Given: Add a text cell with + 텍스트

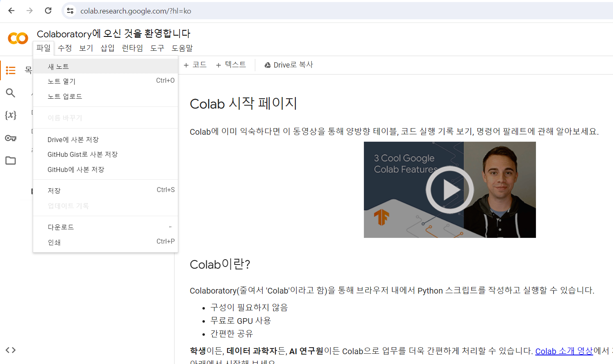Looking at the screenshot, I should pyautogui.click(x=231, y=65).
